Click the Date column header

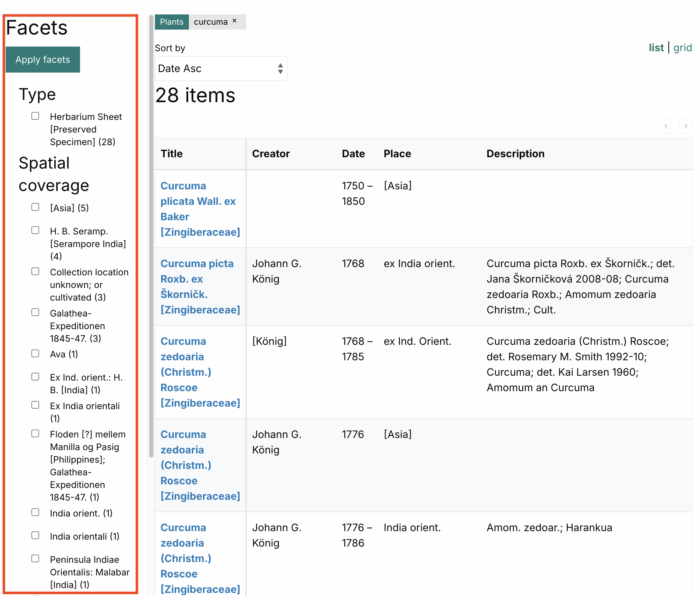pos(353,154)
